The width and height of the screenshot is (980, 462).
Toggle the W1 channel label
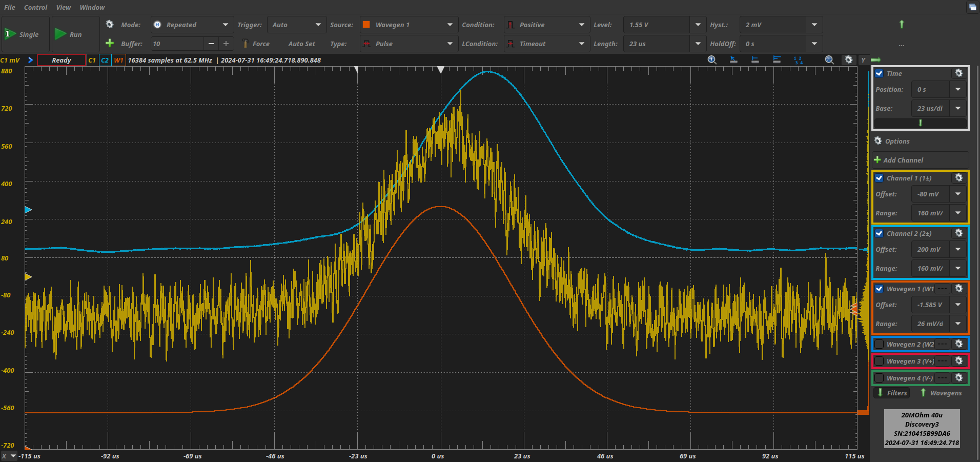(118, 60)
